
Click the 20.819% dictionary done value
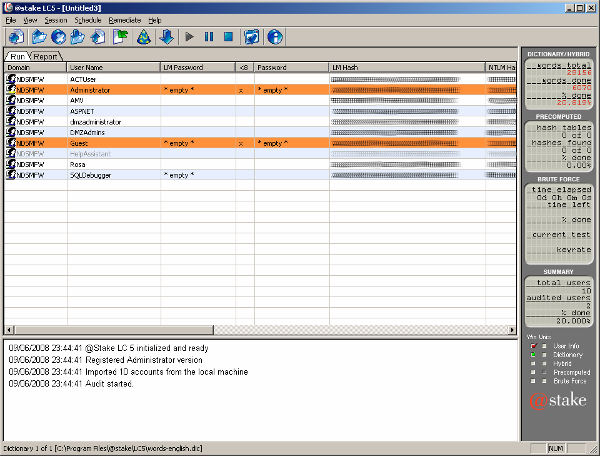[574, 103]
